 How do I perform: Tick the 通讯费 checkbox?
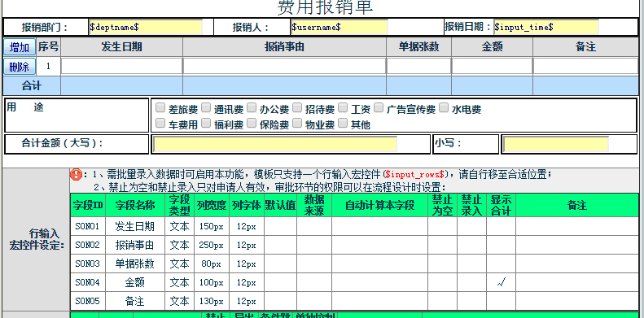click(206, 108)
